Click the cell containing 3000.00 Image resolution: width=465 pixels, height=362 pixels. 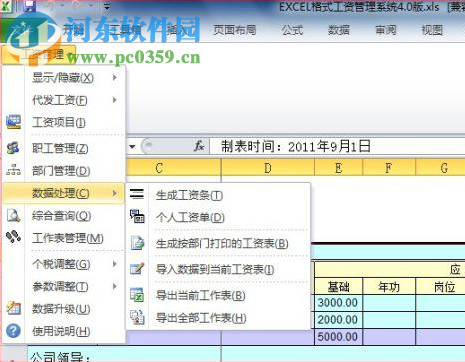click(x=338, y=303)
